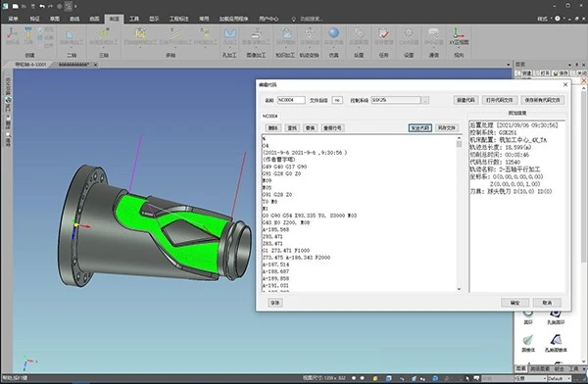Viewport: 588px width, 384px height.
Task: Click the … browse button next to 控制系统
Action: click(425, 100)
